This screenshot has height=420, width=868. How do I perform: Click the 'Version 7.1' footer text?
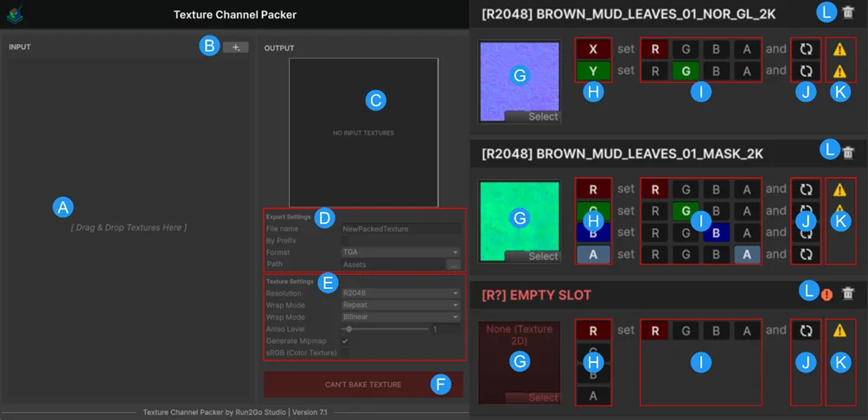click(x=310, y=412)
